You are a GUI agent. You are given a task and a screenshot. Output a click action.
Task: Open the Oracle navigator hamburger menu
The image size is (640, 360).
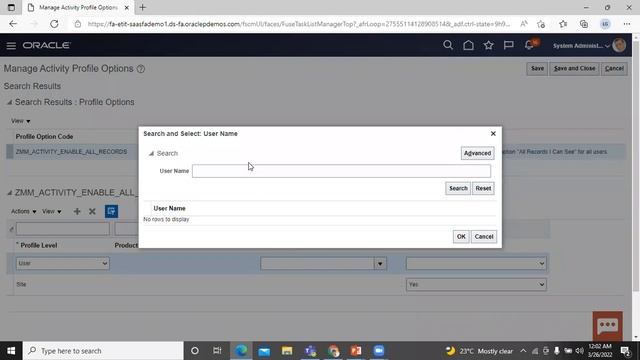[11, 45]
